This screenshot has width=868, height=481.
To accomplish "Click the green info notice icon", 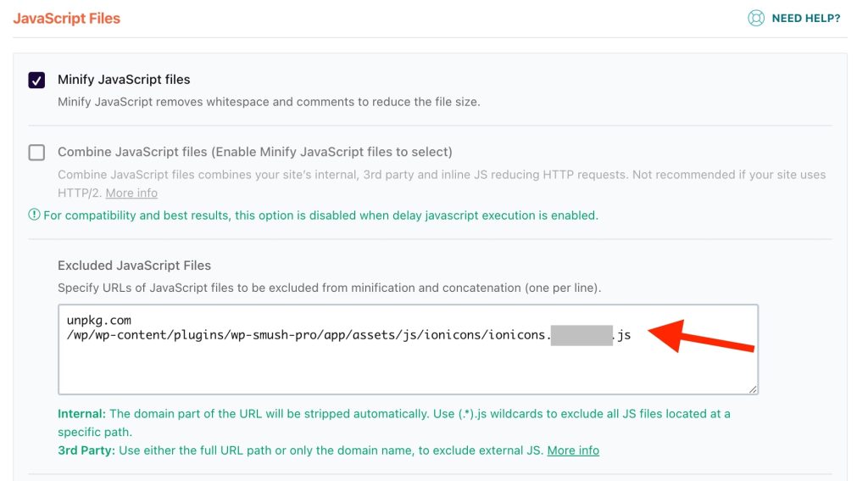I will click(x=34, y=215).
